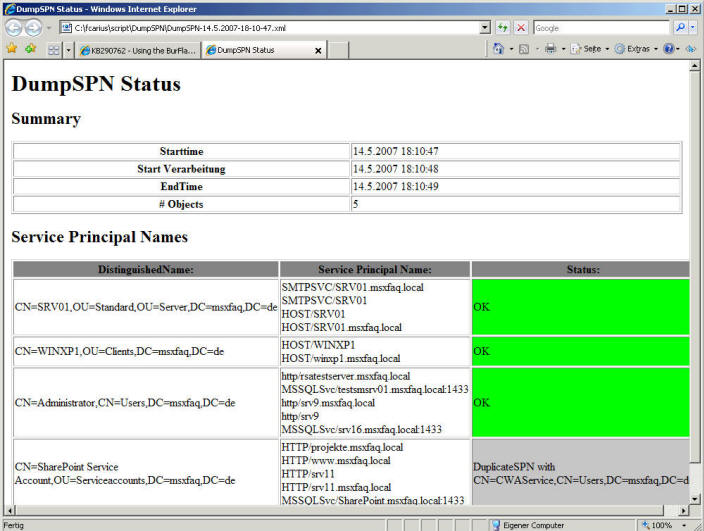Click the DumpSPN Status page heading
This screenshot has width=704, height=531.
[x=96, y=84]
